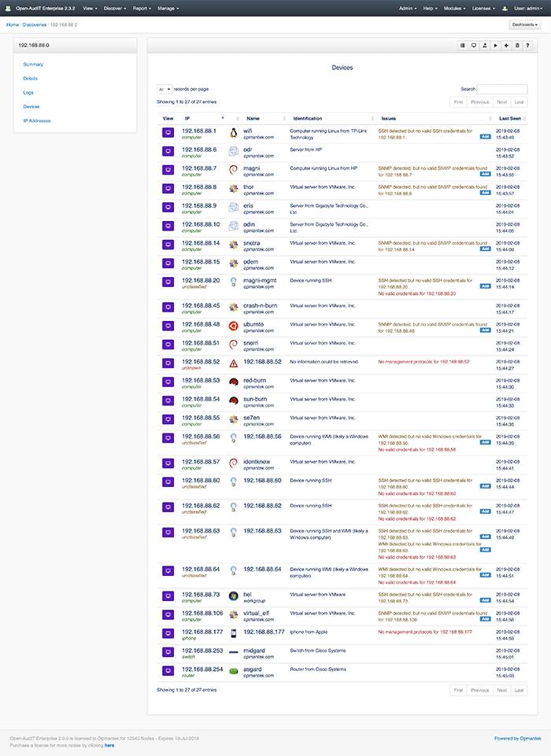The width and height of the screenshot is (551, 756).
Task: Go to Home breadcrumb link
Action: (13, 24)
